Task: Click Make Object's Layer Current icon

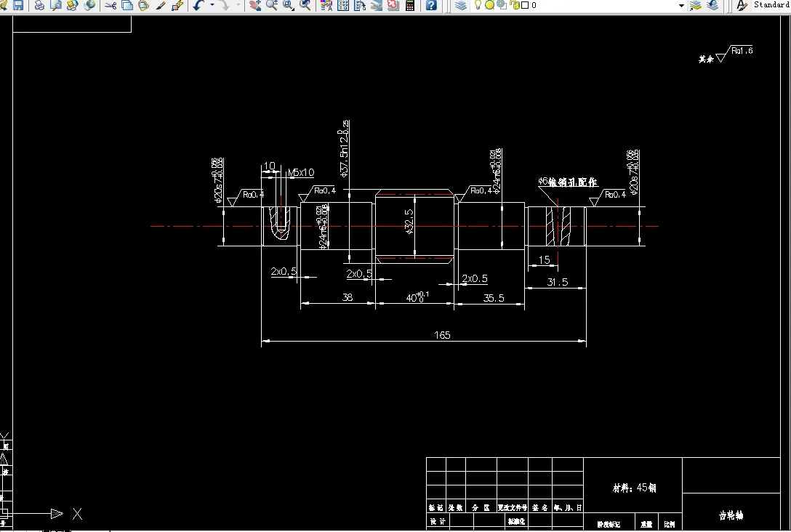Action: pyautogui.click(x=696, y=5)
